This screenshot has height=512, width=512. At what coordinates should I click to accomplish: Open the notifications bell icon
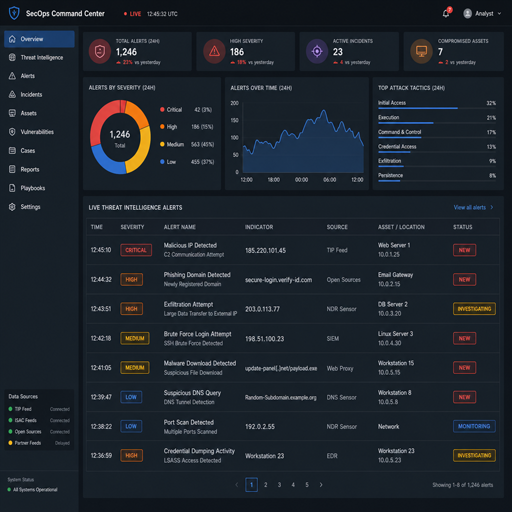point(446,14)
